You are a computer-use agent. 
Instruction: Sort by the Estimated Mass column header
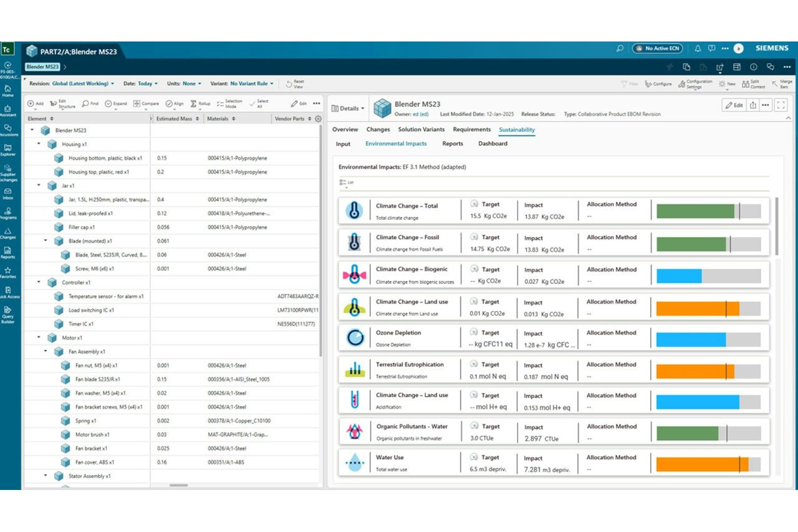tap(177, 119)
